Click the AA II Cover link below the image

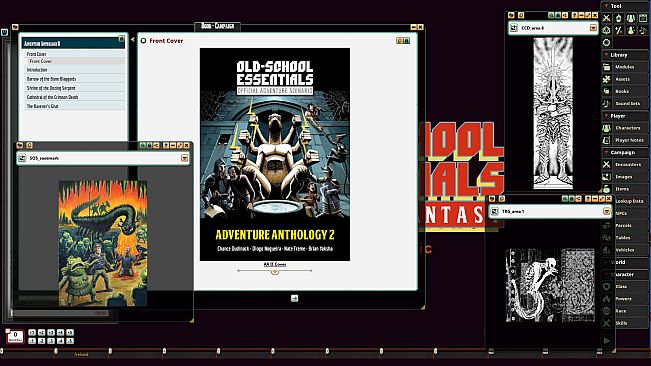click(275, 264)
